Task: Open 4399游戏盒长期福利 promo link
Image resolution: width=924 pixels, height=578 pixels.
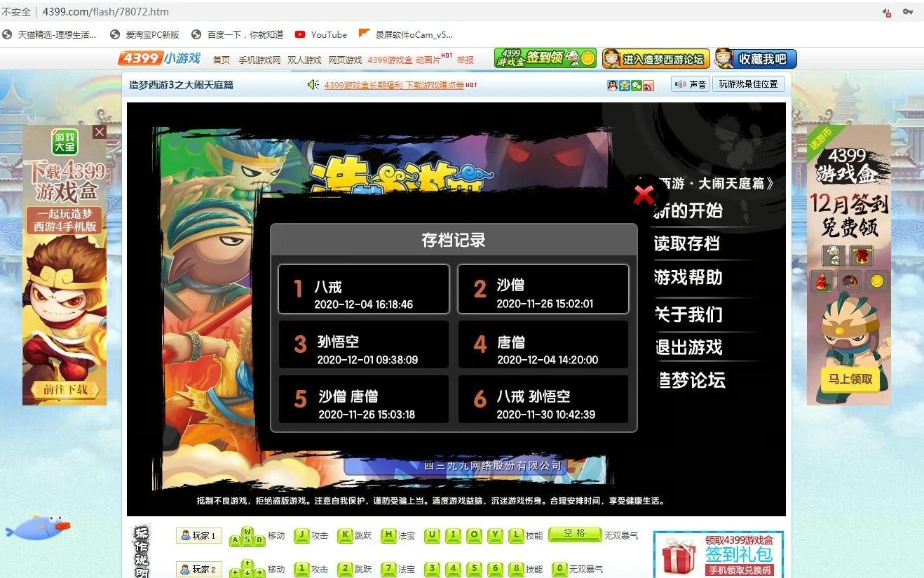Action: click(x=394, y=85)
